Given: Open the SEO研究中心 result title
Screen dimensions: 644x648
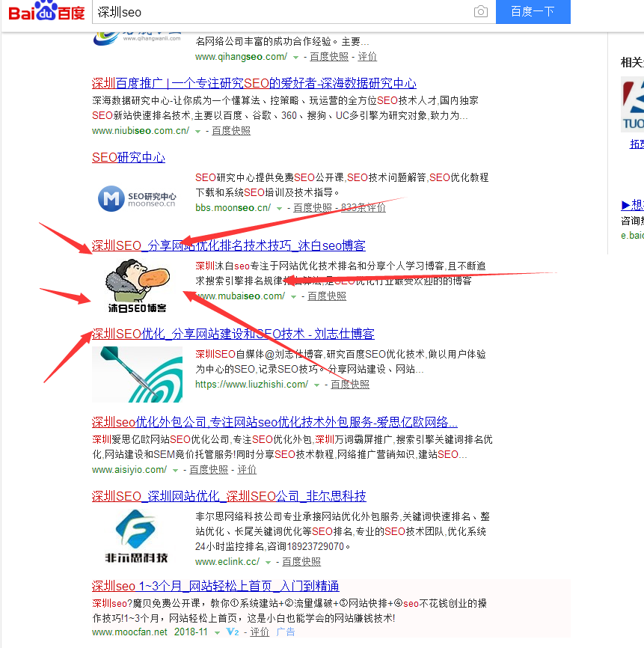Looking at the screenshot, I should [129, 157].
